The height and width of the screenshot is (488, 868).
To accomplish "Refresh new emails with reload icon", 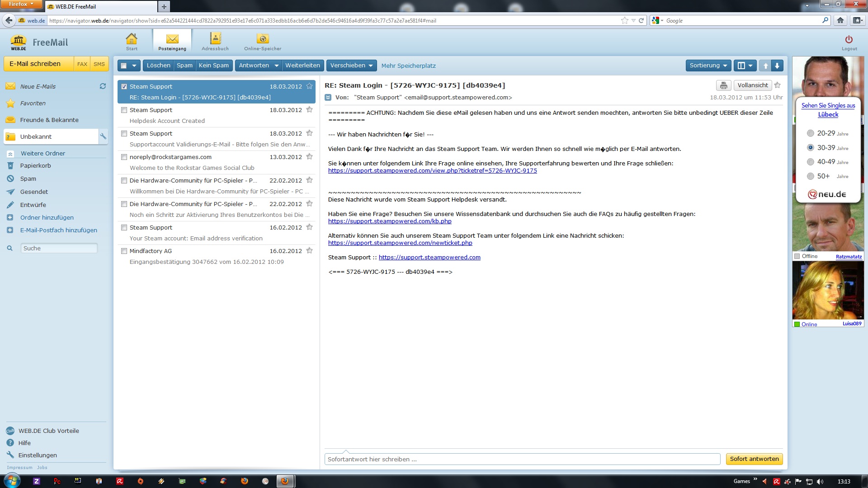I will point(103,86).
